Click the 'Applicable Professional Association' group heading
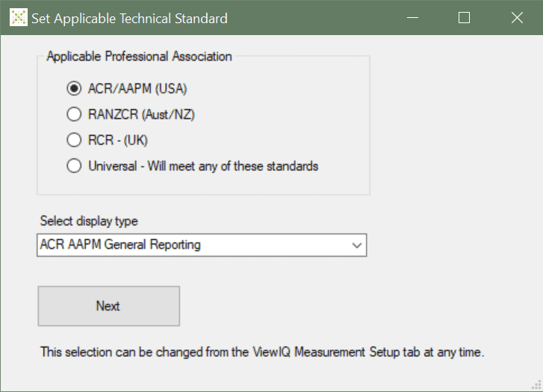 (x=139, y=56)
